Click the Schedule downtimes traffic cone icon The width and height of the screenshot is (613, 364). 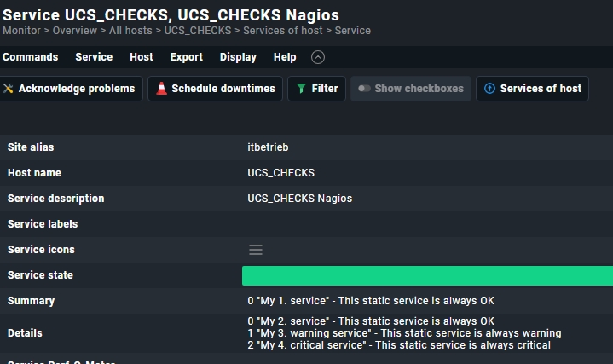coord(161,89)
